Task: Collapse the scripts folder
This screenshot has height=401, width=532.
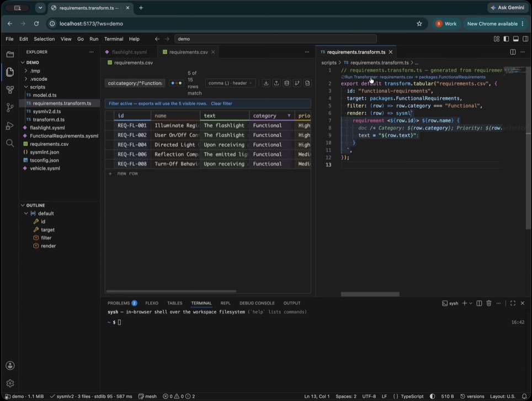Action: tap(37, 87)
